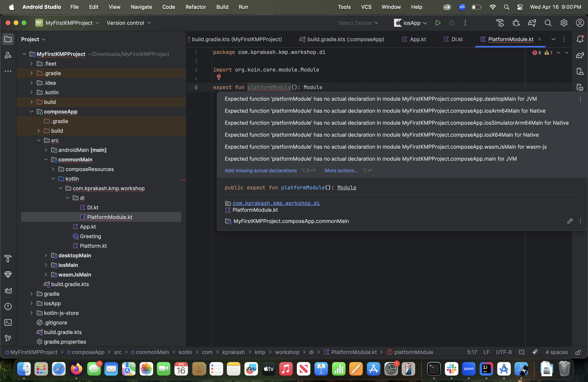Open the MyFirstKMPProject project dropdown
This screenshot has height=382, width=588.
click(x=67, y=23)
